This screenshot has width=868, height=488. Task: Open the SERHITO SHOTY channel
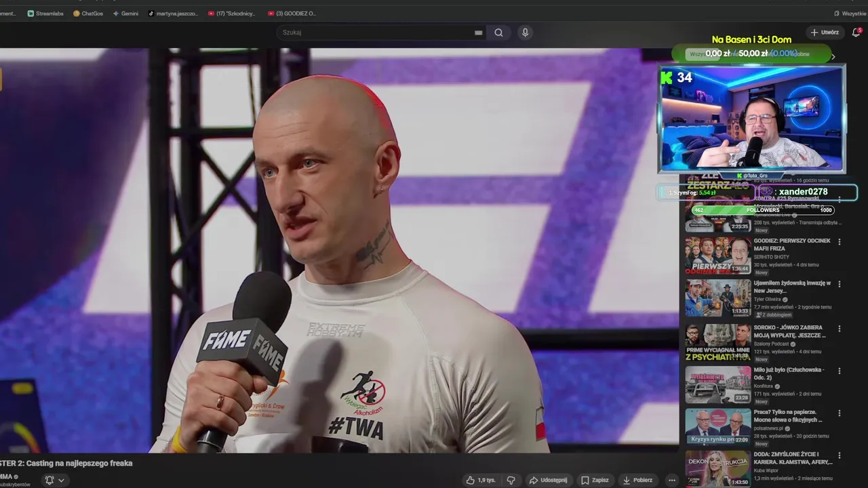tap(771, 257)
